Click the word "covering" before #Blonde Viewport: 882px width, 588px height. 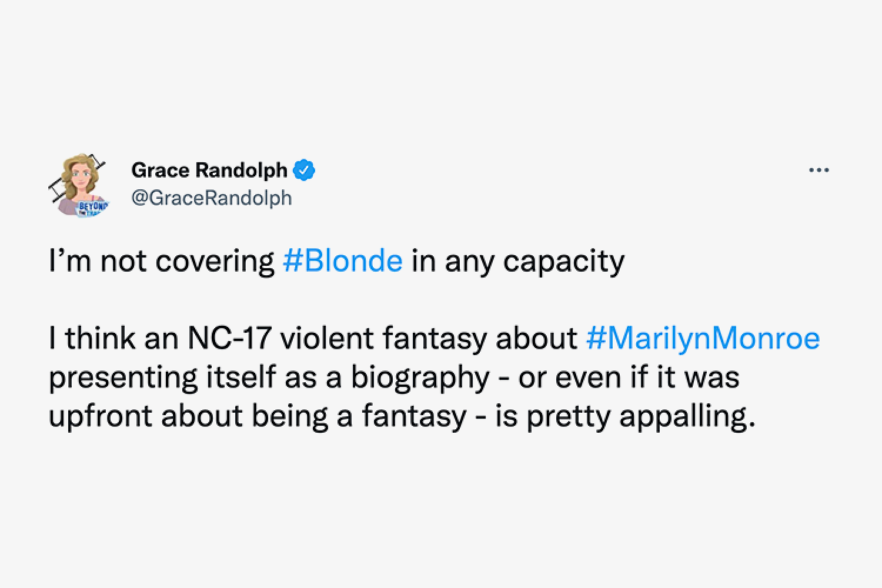pos(215,262)
